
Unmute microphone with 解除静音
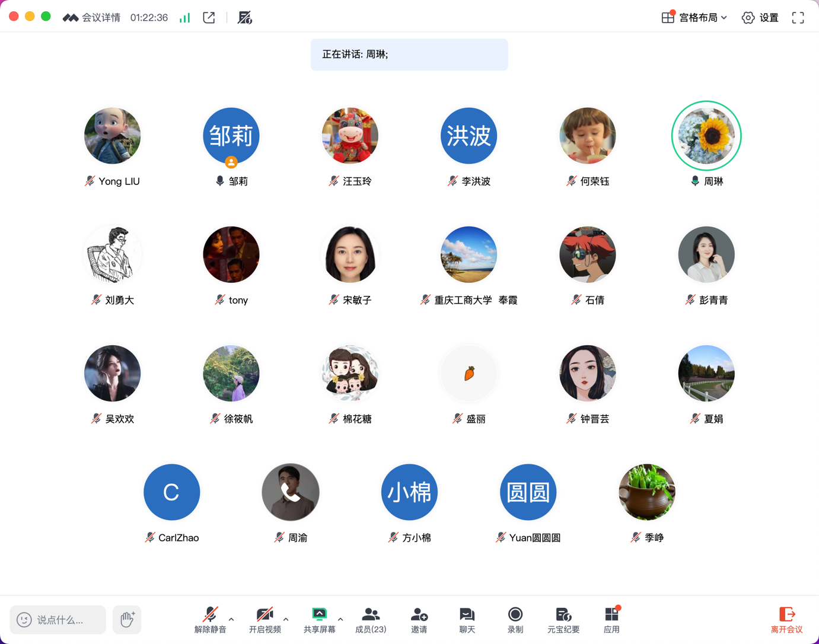[x=210, y=620]
